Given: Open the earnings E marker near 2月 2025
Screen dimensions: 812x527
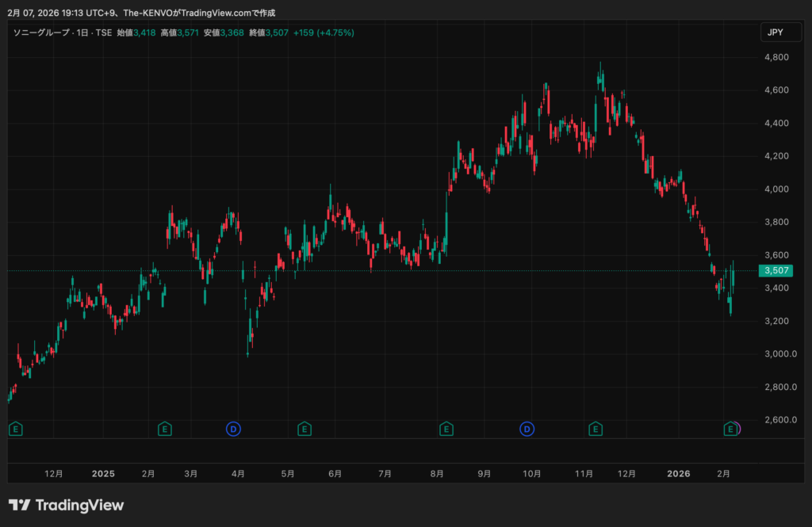Looking at the screenshot, I should (164, 429).
